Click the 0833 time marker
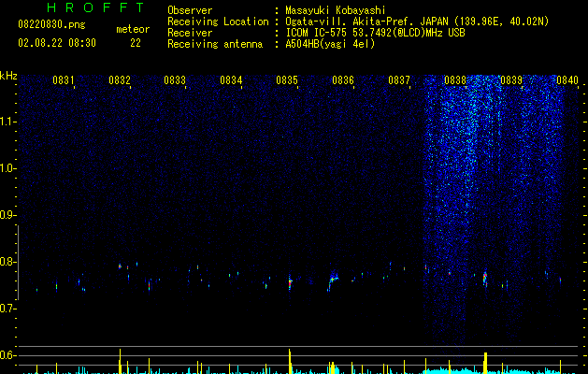Image resolution: width=588 pixels, height=374 pixels. coord(175,80)
